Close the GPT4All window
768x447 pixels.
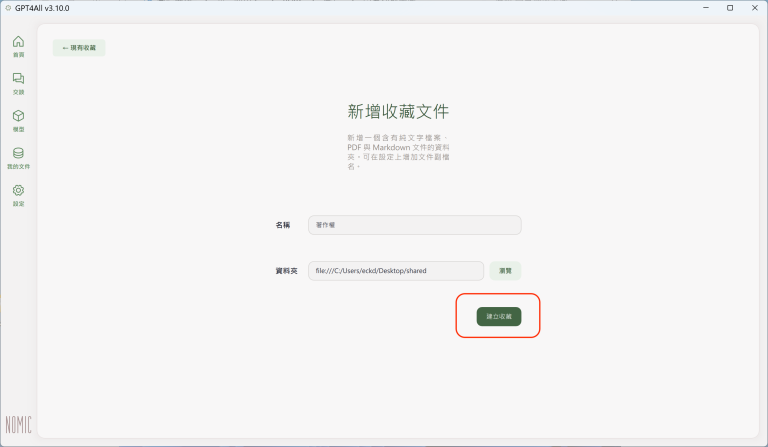click(755, 7)
